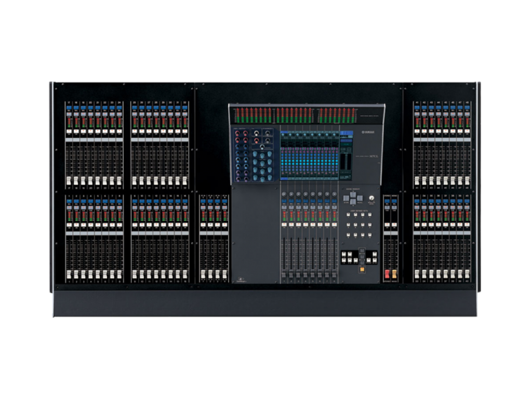Click the white-capped HA gain knob
This screenshot has height=399, width=532.
click(257, 132)
